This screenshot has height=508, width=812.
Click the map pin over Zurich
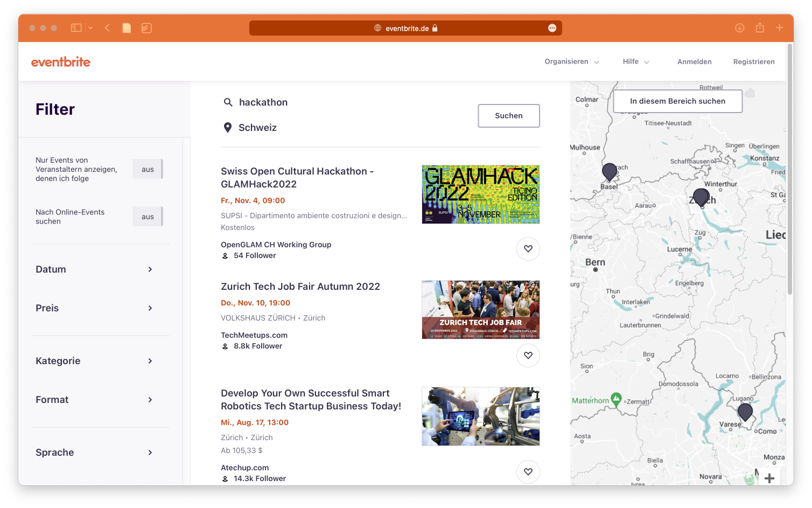[701, 197]
